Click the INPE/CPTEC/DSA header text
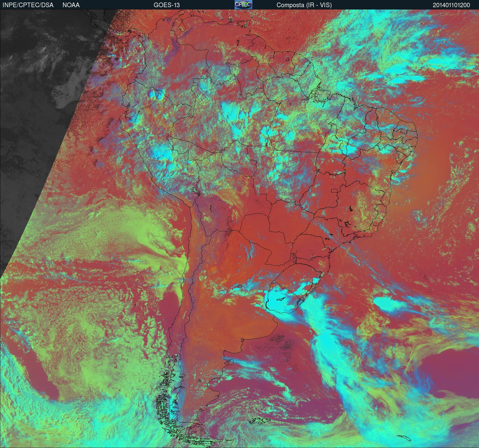This screenshot has width=479, height=448. click(x=28, y=5)
